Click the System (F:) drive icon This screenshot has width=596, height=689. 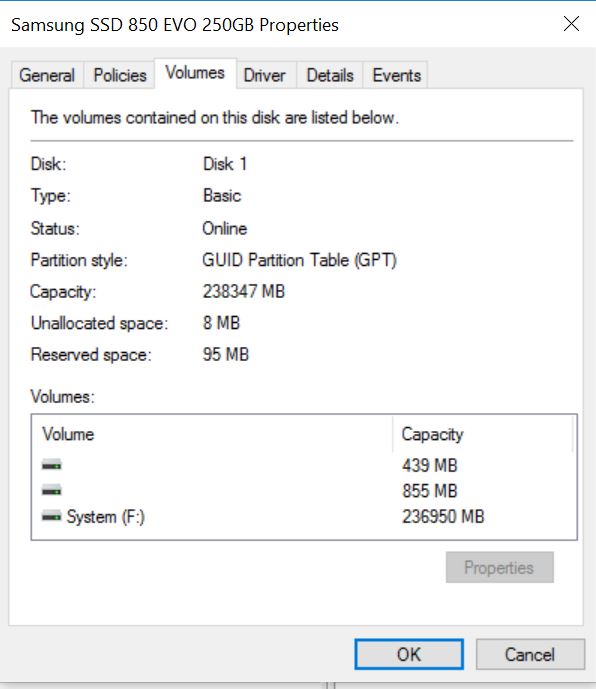51,516
